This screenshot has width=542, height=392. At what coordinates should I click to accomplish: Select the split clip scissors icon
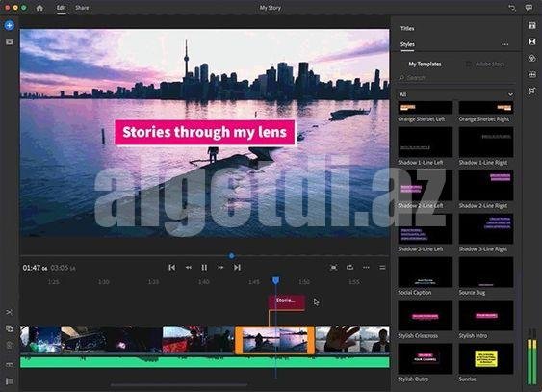(10, 312)
